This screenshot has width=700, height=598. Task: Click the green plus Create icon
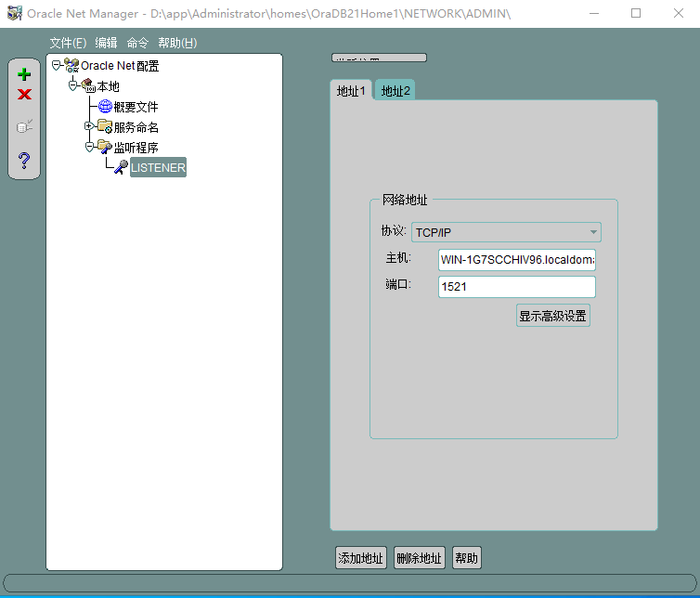pyautogui.click(x=24, y=74)
